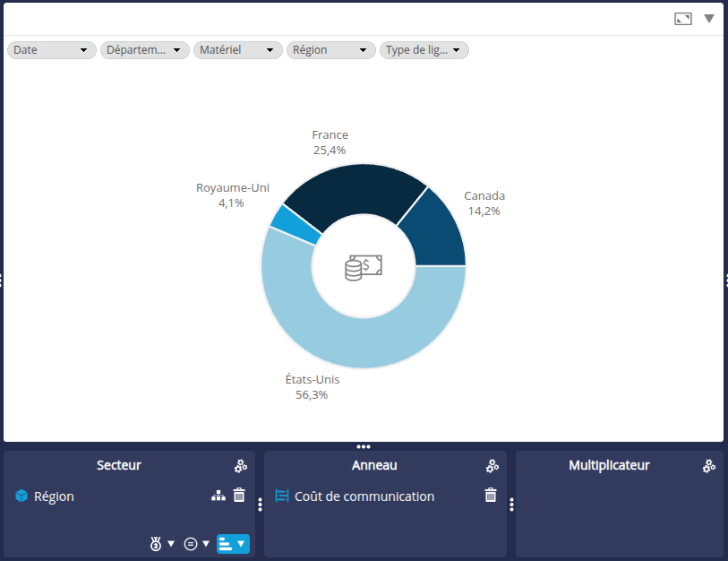The width and height of the screenshot is (728, 561).
Task: Open the Type de ligne filter
Action: click(424, 50)
